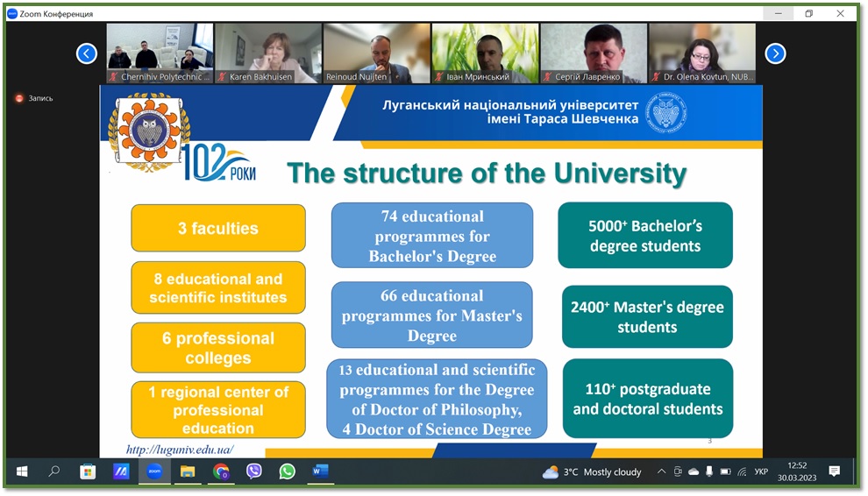Switch input language from УКР
Image resolution: width=868 pixels, height=496 pixels.
coord(761,472)
